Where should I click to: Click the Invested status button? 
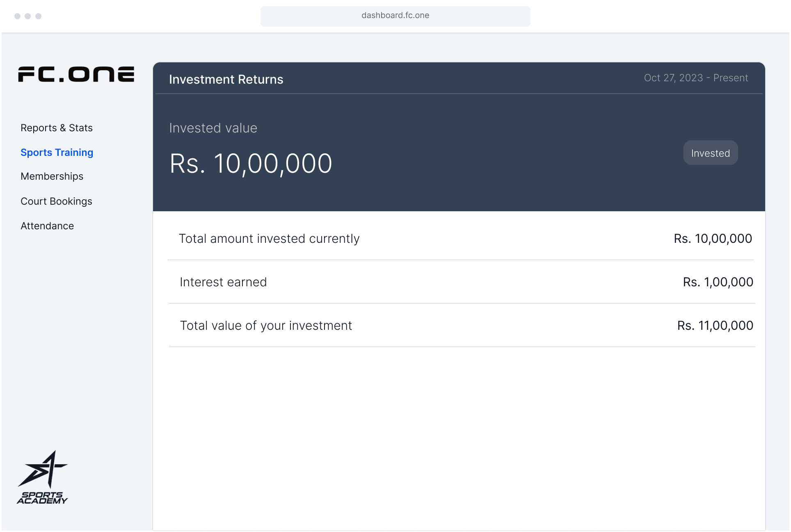coord(710,153)
